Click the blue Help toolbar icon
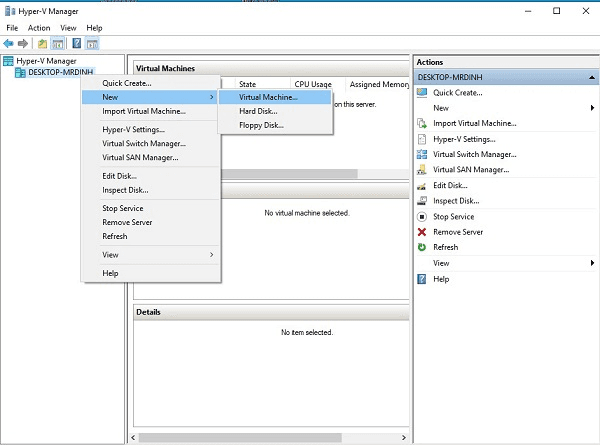This screenshot has height=445, width=600. [76, 44]
